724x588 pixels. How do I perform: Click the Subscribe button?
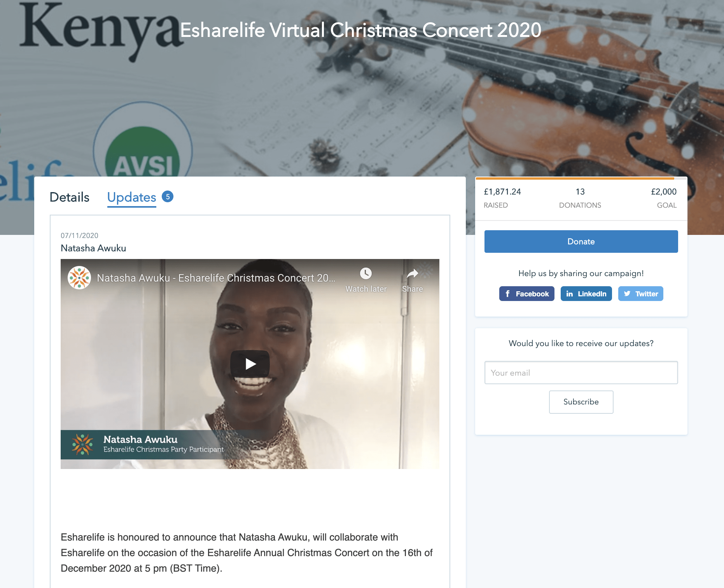pos(581,402)
